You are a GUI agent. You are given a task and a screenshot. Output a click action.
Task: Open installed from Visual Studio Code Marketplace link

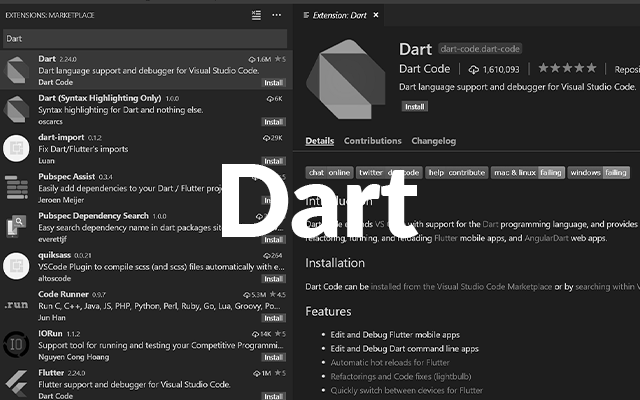[461, 287]
